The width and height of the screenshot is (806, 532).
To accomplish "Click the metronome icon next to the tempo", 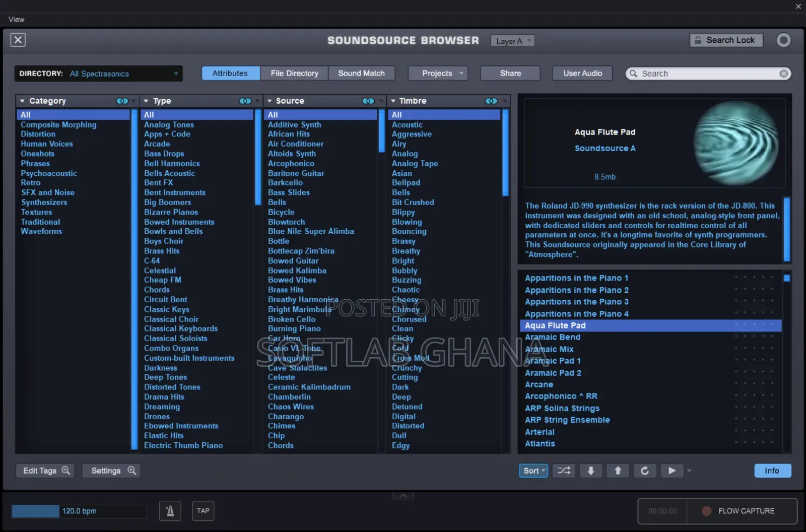I will coord(170,511).
